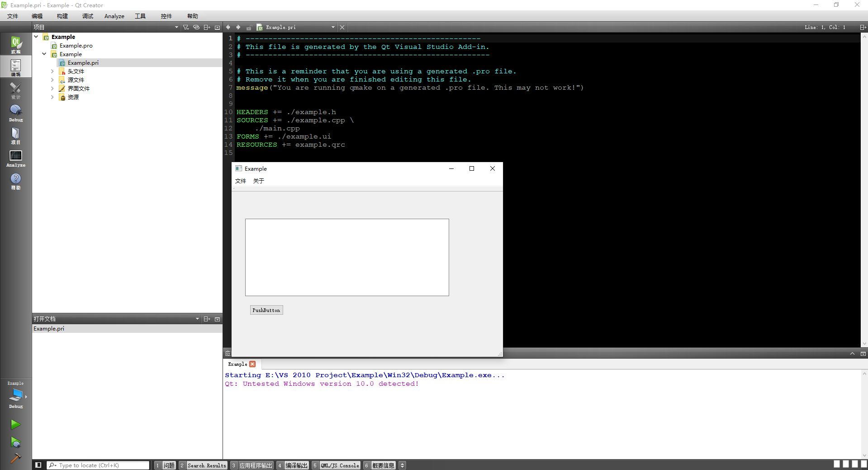The image size is (868, 470).
Task: Click the green Run button
Action: point(15,424)
